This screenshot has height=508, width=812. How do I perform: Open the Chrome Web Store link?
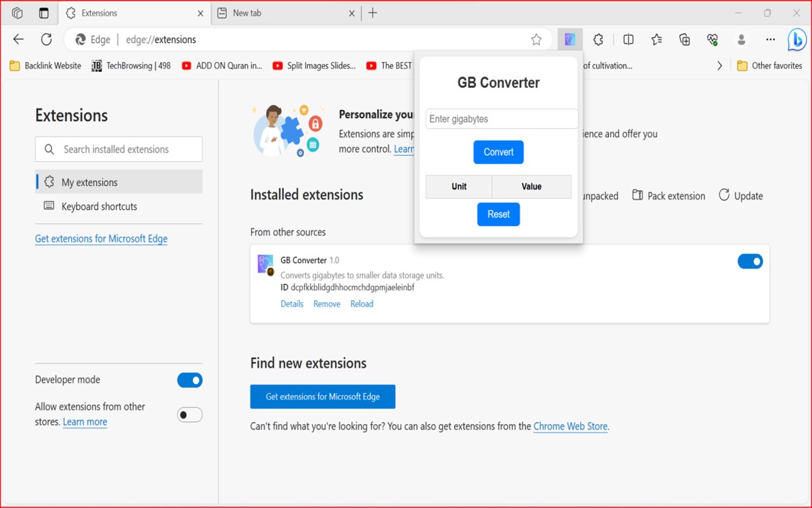(570, 427)
